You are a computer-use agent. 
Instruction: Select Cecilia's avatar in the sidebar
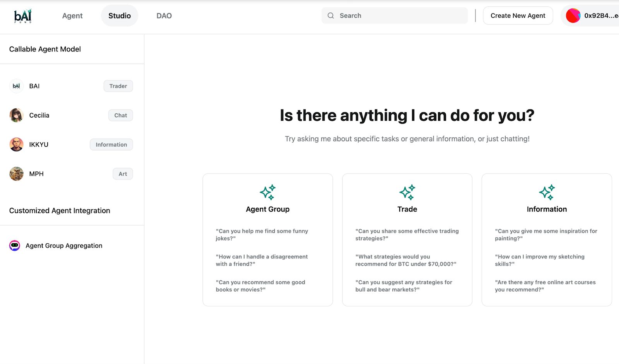point(16,115)
